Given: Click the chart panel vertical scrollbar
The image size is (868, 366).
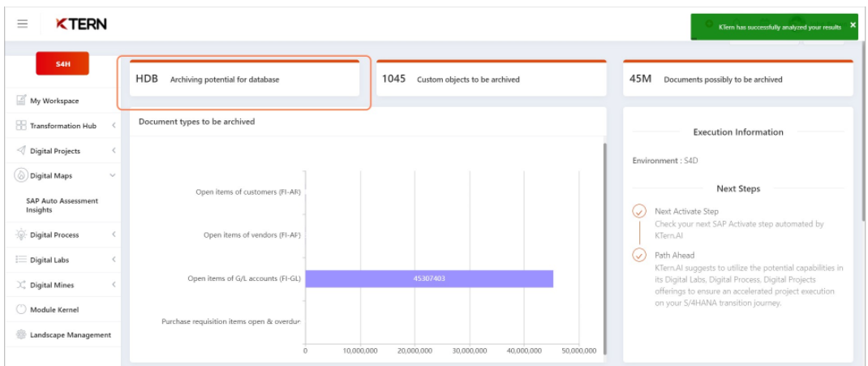Looking at the screenshot, I should click(604, 248).
